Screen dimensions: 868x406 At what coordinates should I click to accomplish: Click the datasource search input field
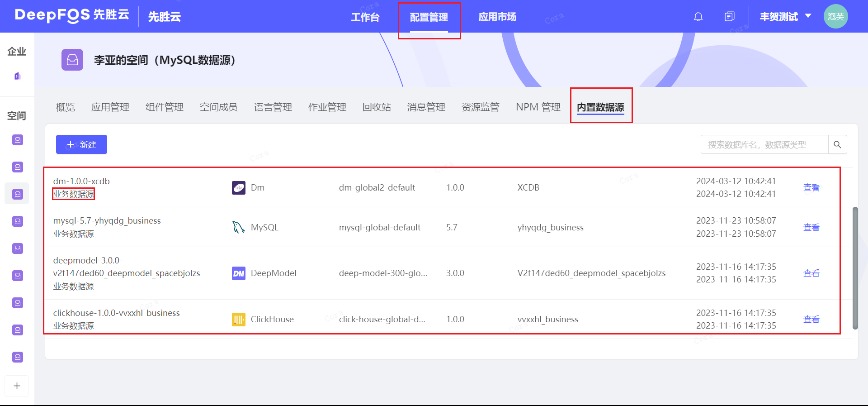coord(764,144)
